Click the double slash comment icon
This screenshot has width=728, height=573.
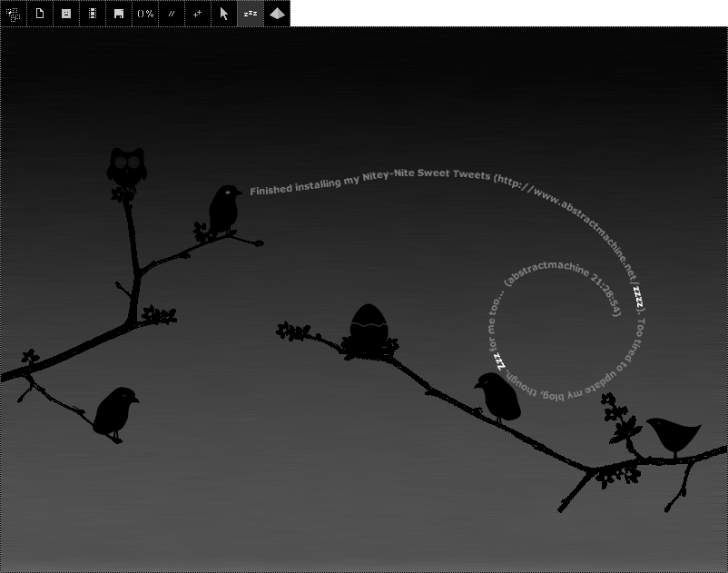click(x=172, y=14)
